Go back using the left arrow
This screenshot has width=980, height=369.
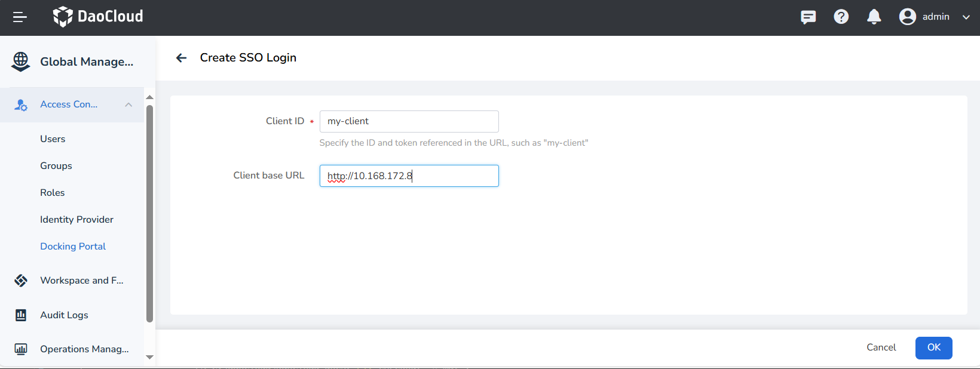181,58
